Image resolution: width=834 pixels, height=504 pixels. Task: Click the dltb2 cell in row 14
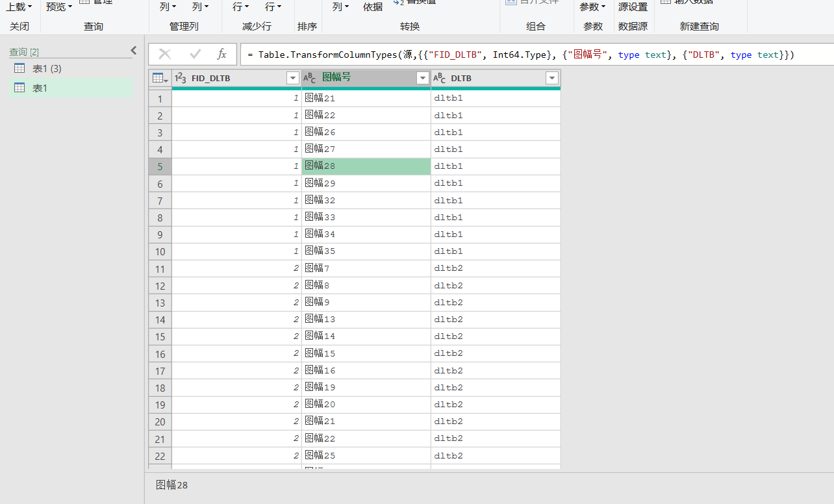tap(496, 320)
